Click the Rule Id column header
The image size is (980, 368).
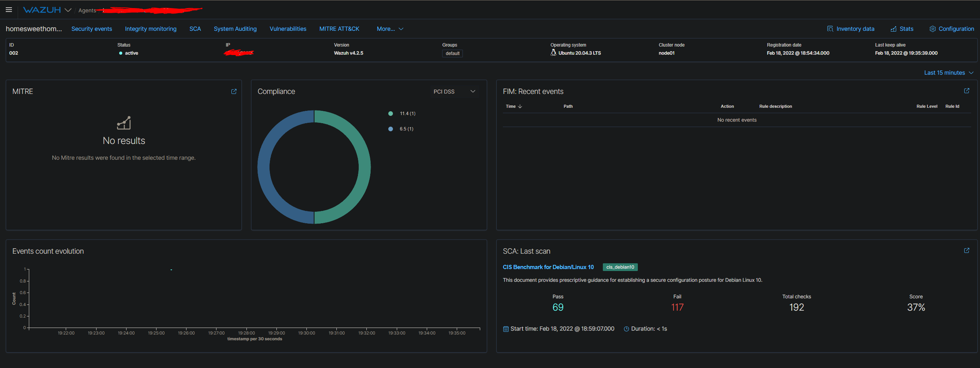click(952, 106)
